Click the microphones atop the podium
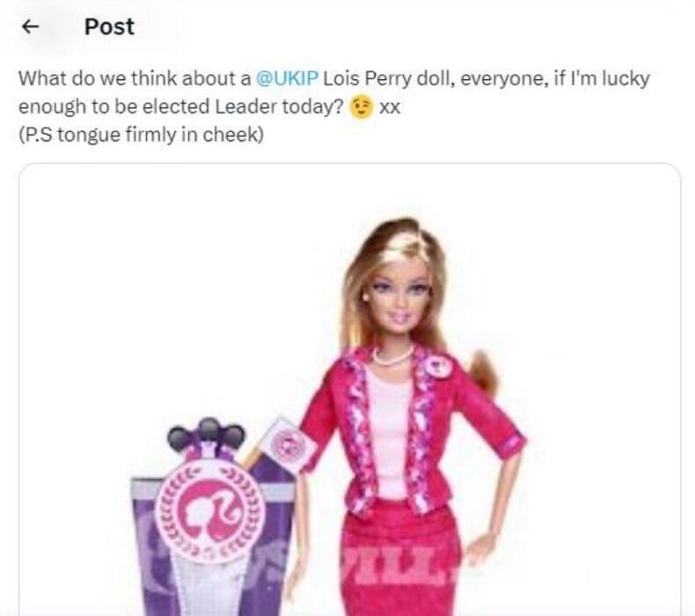 pyautogui.click(x=207, y=432)
